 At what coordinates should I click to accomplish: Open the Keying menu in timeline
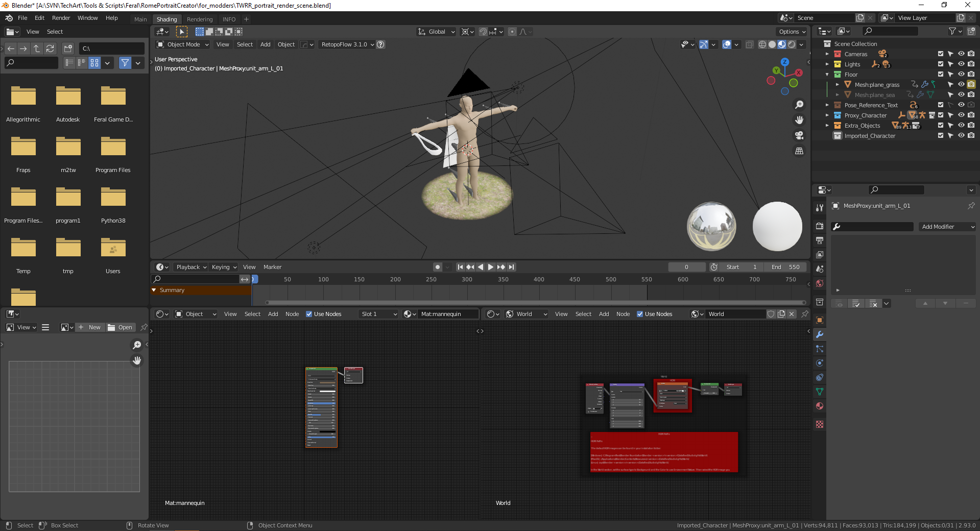pyautogui.click(x=224, y=267)
